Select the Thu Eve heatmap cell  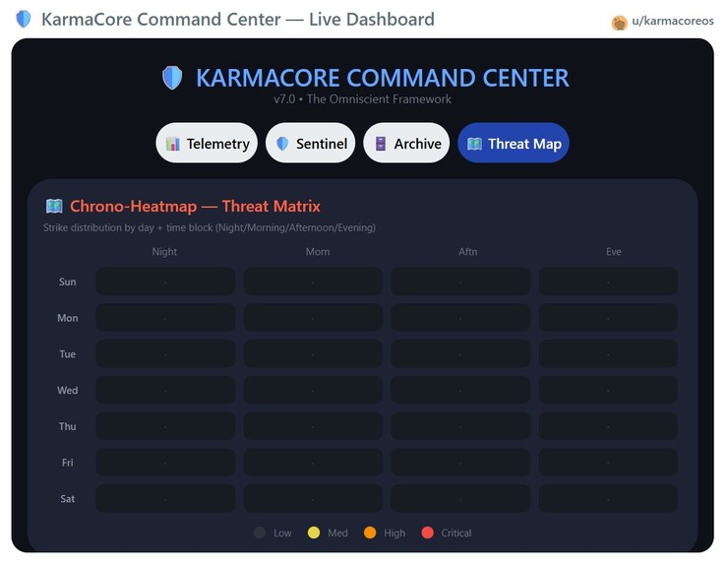[x=608, y=426]
